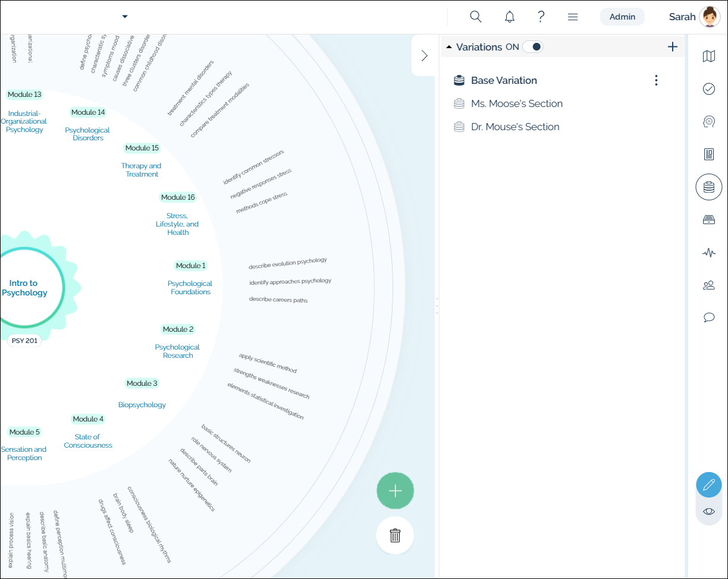
Task: Click the notifications bell icon
Action: click(x=510, y=17)
